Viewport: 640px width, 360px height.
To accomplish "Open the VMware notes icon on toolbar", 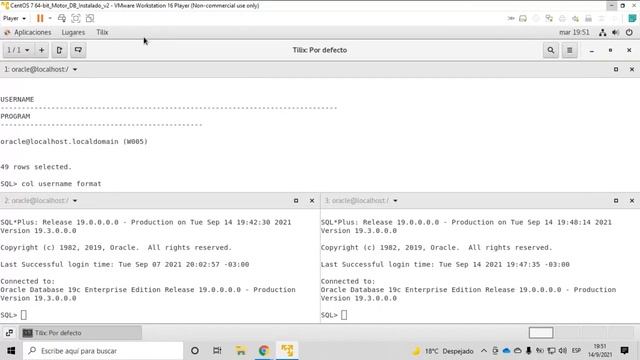I will (632, 18).
